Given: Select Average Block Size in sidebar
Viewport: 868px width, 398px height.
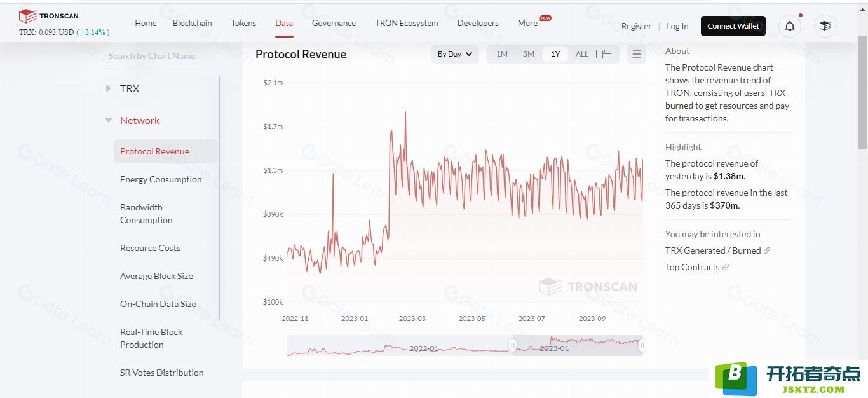Looking at the screenshot, I should tap(156, 276).
